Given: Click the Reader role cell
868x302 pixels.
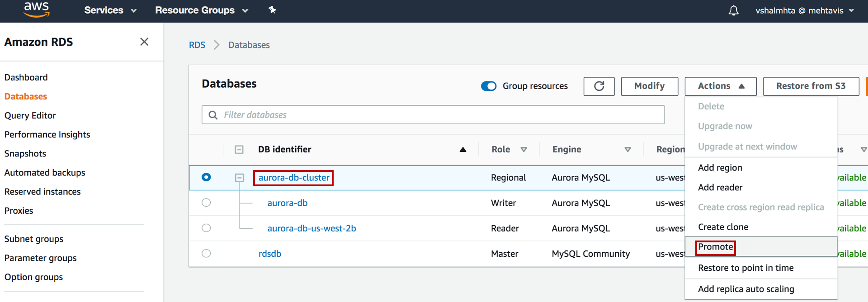Looking at the screenshot, I should pos(505,228).
